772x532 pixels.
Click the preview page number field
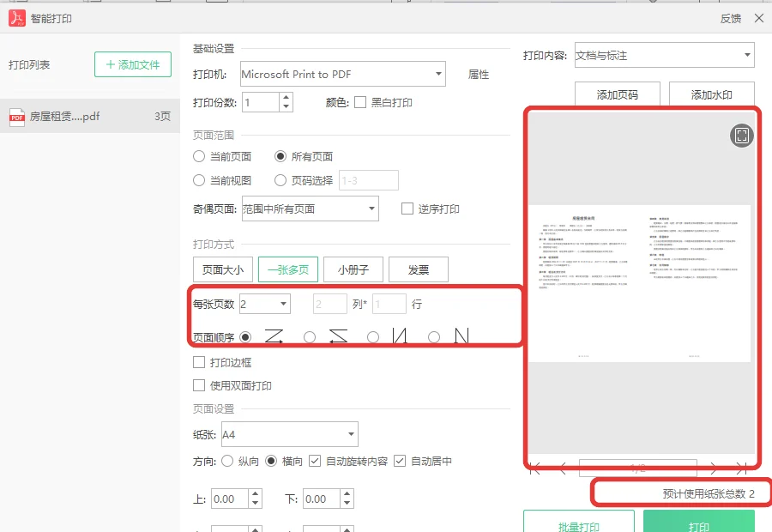pos(638,468)
